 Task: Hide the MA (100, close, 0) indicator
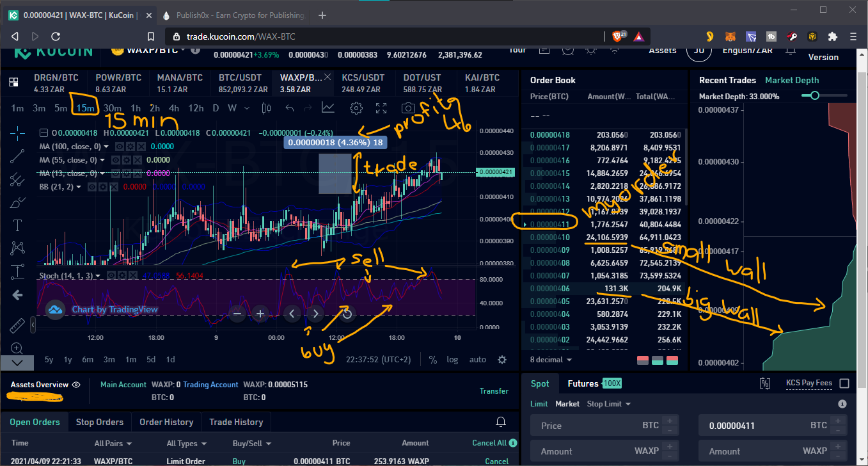pos(119,147)
